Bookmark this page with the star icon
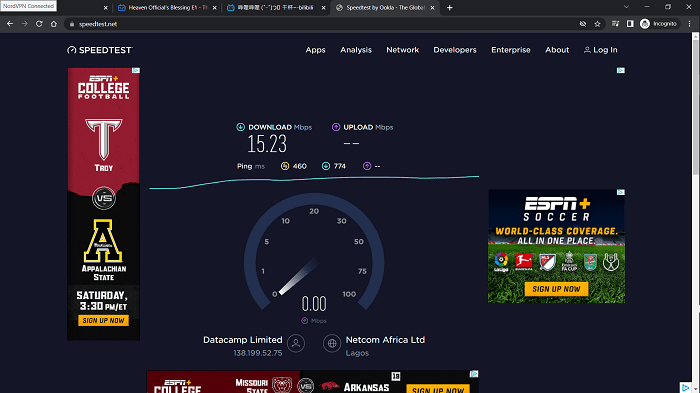The width and height of the screenshot is (700, 393). pyautogui.click(x=597, y=24)
